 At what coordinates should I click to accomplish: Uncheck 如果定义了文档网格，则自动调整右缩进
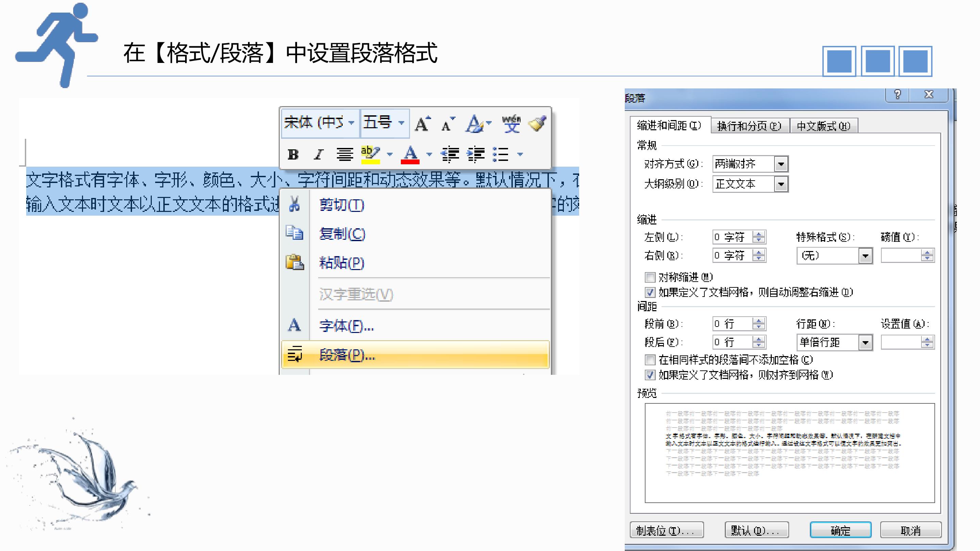point(650,293)
